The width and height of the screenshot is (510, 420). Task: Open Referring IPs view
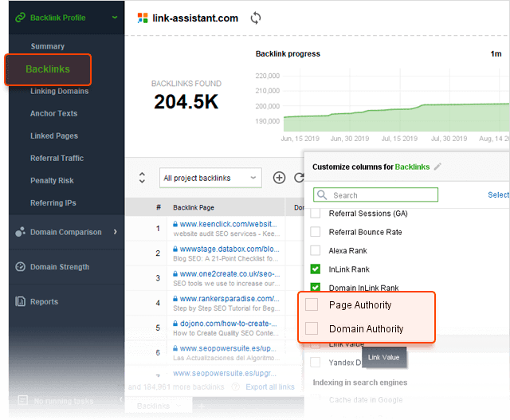tap(53, 203)
